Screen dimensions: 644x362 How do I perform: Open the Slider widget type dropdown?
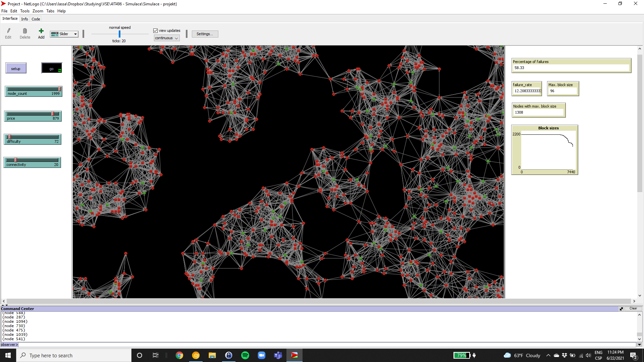click(64, 34)
